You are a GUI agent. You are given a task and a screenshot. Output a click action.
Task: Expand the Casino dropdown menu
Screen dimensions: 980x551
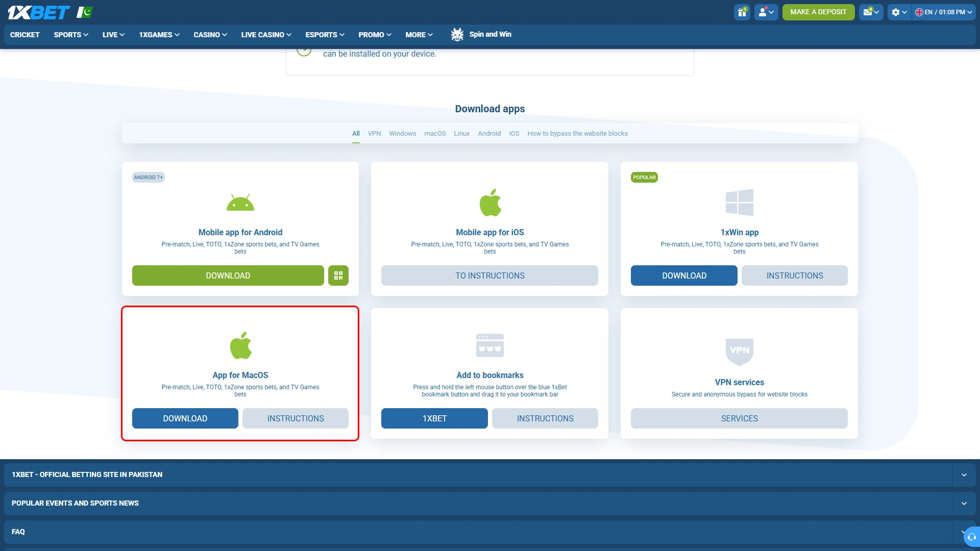click(x=210, y=35)
